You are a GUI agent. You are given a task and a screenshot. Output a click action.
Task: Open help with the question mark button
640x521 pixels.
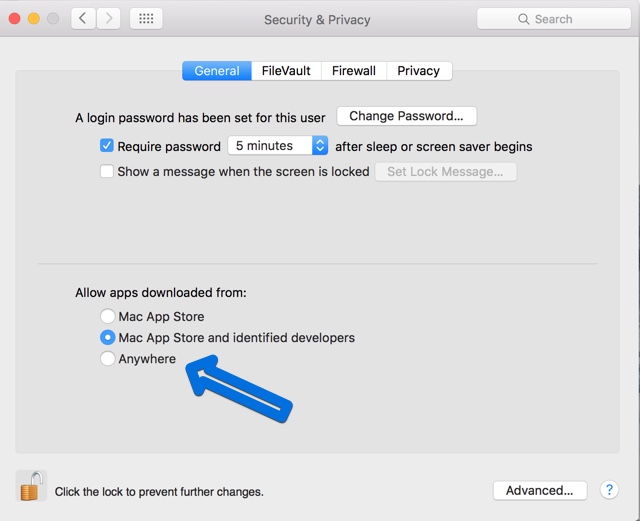[609, 490]
